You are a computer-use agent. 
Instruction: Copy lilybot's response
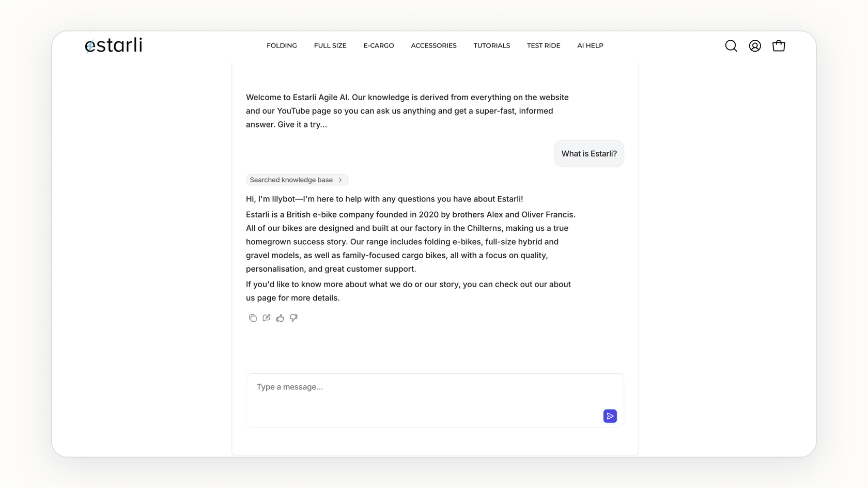(x=253, y=318)
